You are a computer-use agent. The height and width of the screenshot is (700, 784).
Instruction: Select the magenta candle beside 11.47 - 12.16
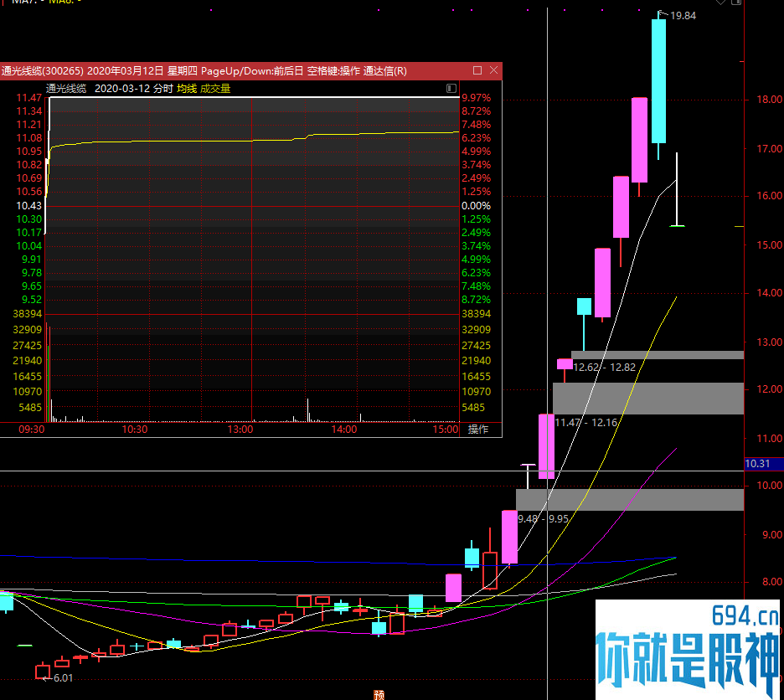[546, 446]
